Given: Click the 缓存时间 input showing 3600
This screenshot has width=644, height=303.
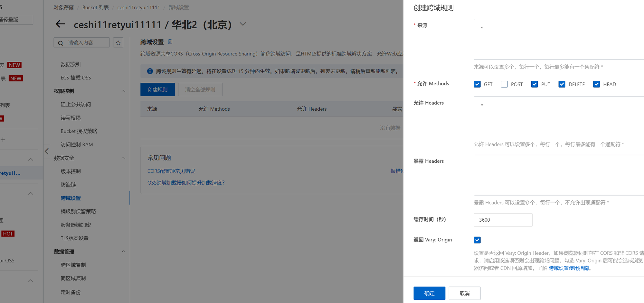Looking at the screenshot, I should click(503, 220).
